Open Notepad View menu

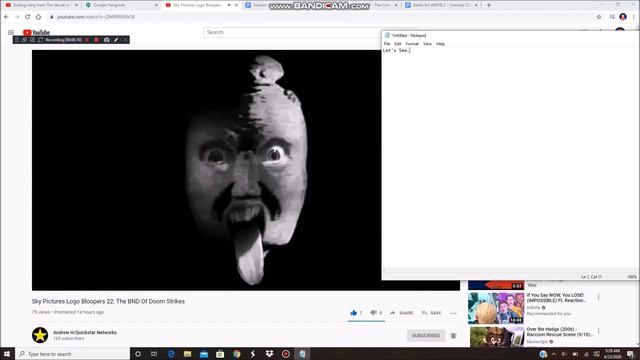(427, 44)
